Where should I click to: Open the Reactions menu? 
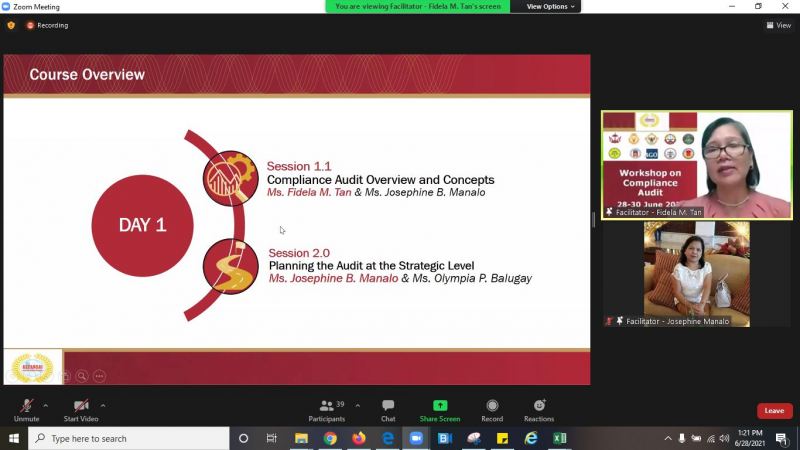pos(539,406)
